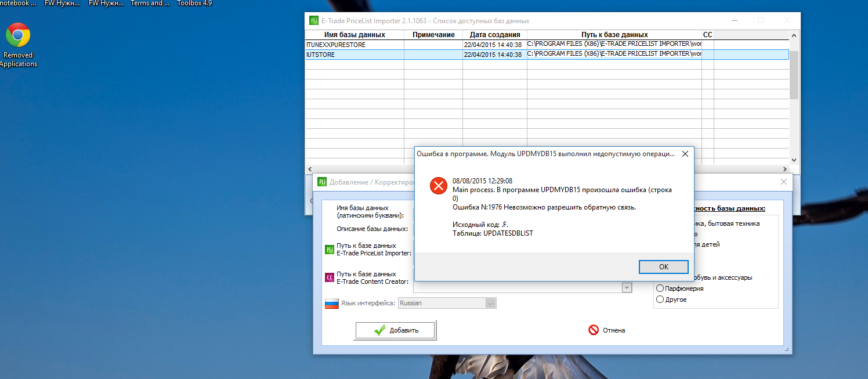Click the dialog resize grip at bottom corner
Screen dimensions: 868x379
click(x=788, y=350)
